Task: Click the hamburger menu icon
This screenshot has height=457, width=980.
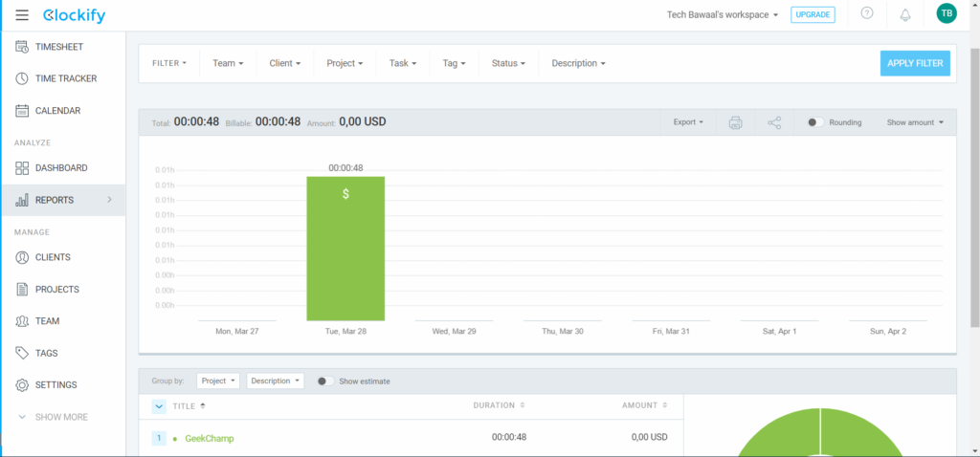Action: 22,15
